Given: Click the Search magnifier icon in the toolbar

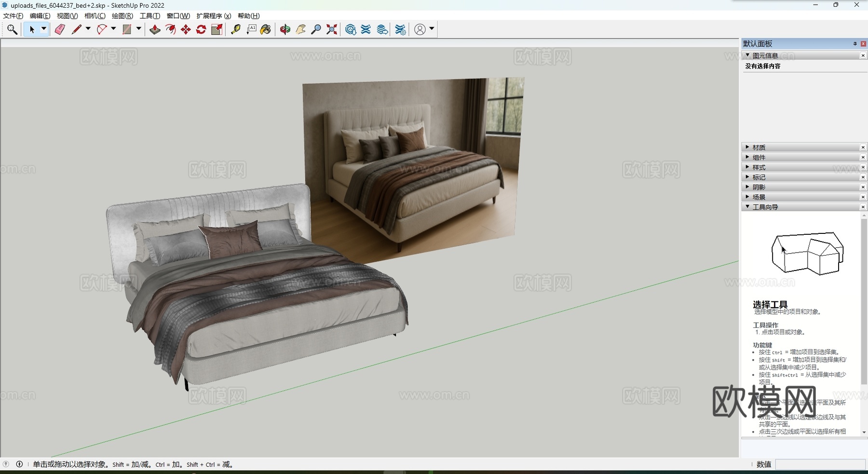Looking at the screenshot, I should [x=12, y=29].
